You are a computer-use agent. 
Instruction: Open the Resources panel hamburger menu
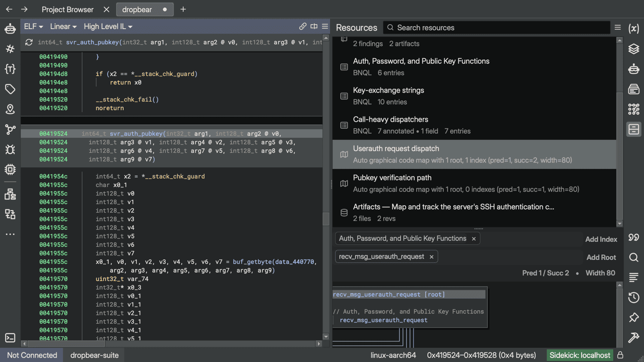click(617, 28)
